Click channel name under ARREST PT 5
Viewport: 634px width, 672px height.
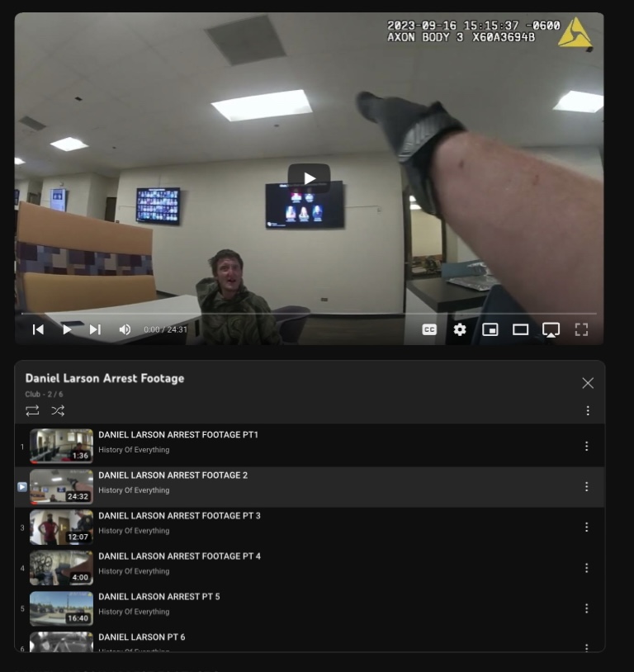134,612
